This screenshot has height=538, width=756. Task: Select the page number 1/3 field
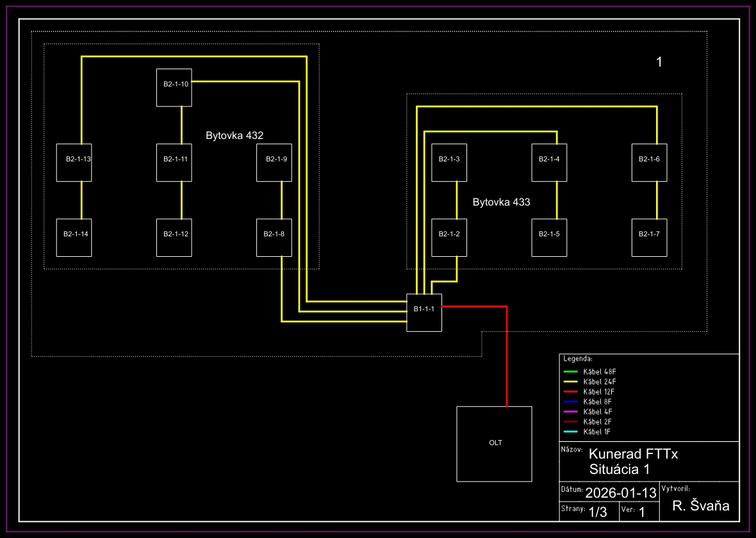pos(597,512)
